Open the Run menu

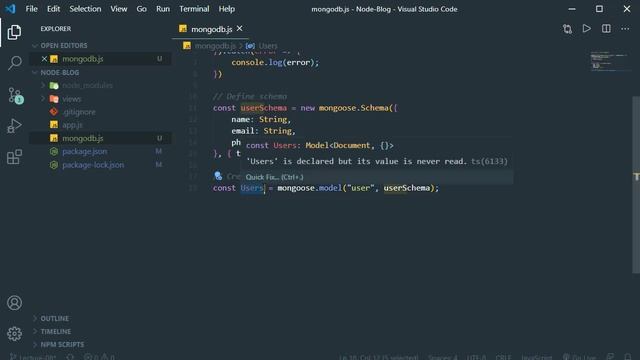(163, 9)
